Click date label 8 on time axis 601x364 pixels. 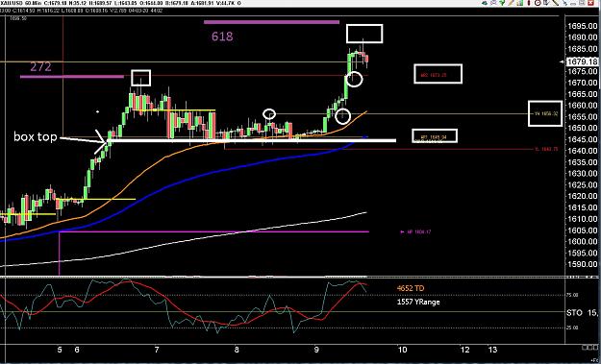coord(237,350)
